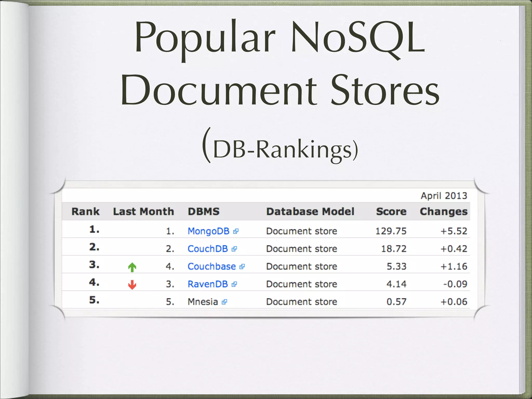Select the +0.42 change value
Viewport: 532px width, 399px height.
[454, 249]
